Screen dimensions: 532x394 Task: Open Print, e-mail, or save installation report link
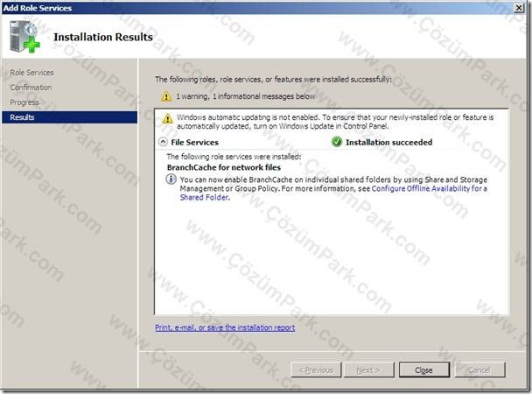click(225, 327)
